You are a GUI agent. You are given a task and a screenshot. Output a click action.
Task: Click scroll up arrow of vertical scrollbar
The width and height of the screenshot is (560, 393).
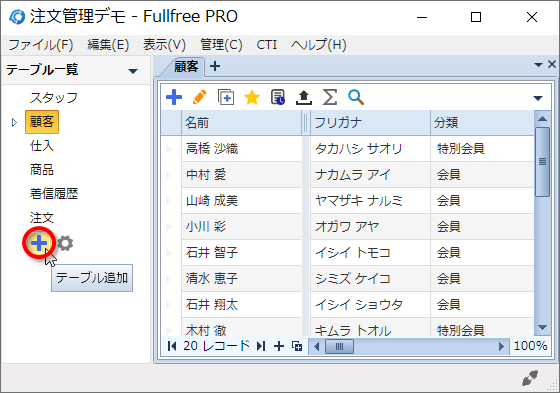tap(542, 119)
